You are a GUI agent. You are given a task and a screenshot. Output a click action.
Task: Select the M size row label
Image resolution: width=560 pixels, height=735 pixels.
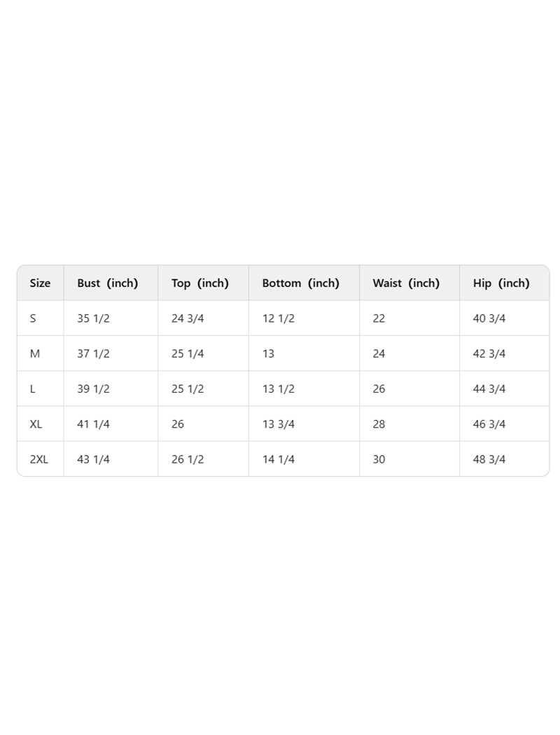35,353
